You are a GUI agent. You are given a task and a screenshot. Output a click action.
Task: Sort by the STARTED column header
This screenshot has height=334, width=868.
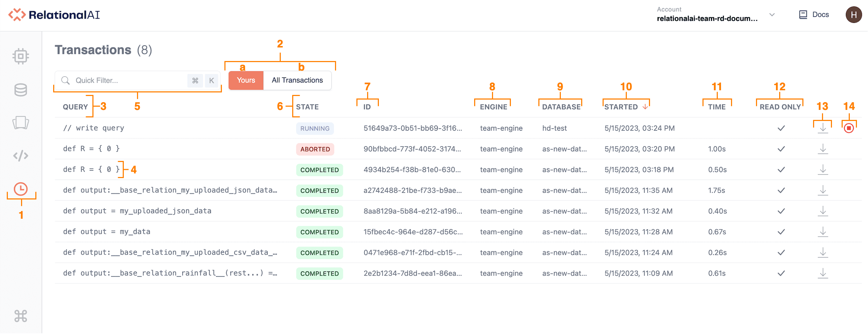[621, 107]
